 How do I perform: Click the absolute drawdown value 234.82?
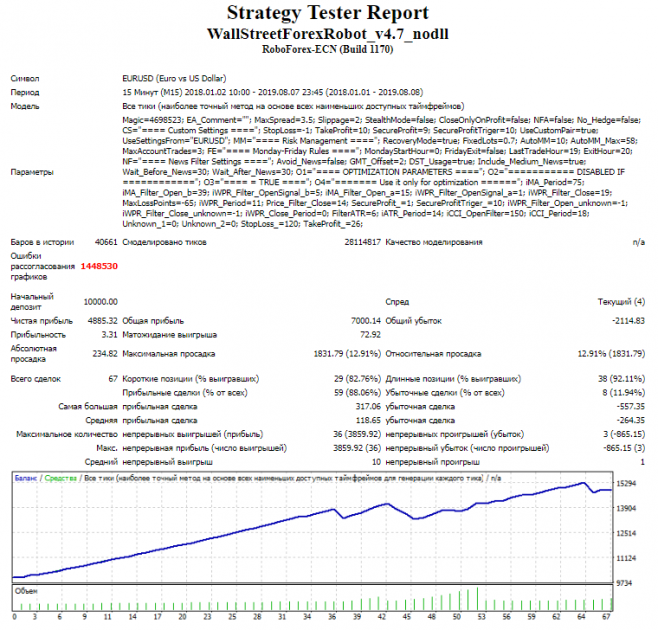tap(105, 354)
